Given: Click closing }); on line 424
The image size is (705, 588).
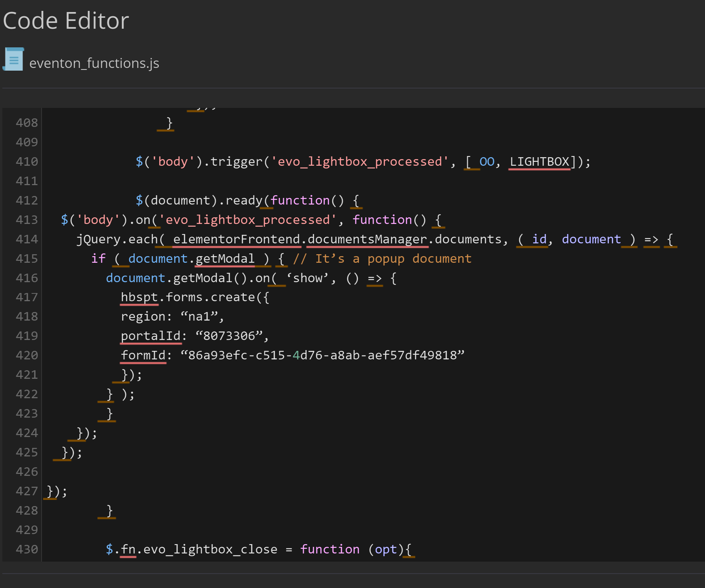Looking at the screenshot, I should (x=87, y=433).
